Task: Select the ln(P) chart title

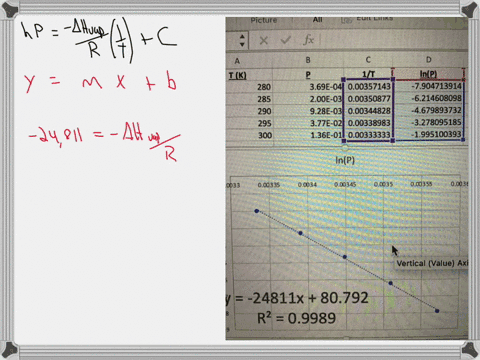Action: [345, 160]
